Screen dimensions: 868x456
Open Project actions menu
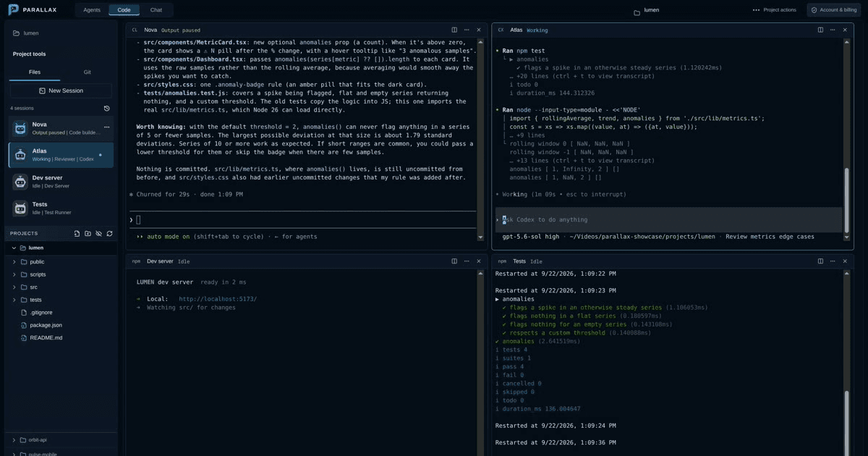tap(775, 10)
